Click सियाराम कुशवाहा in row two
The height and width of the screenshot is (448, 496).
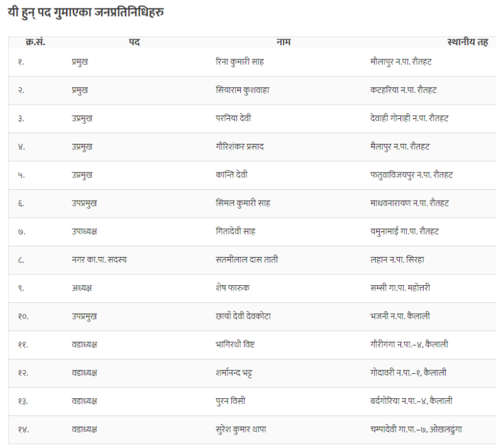point(242,90)
